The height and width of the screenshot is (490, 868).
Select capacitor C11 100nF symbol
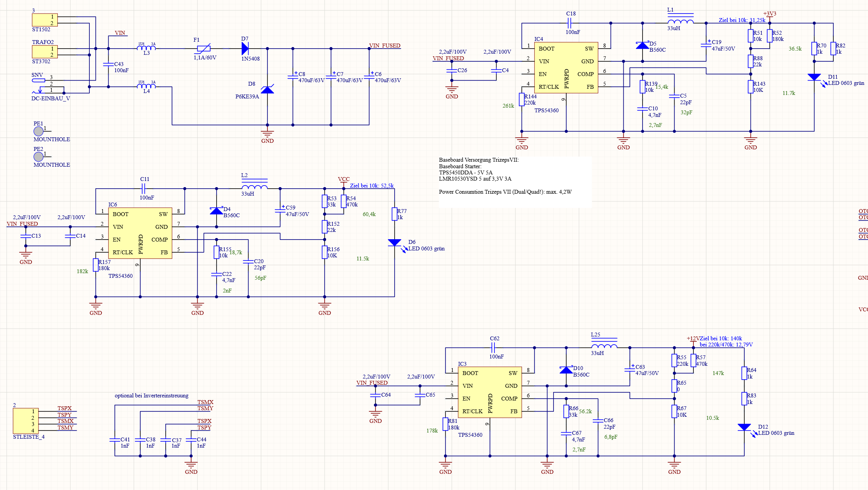click(x=143, y=189)
